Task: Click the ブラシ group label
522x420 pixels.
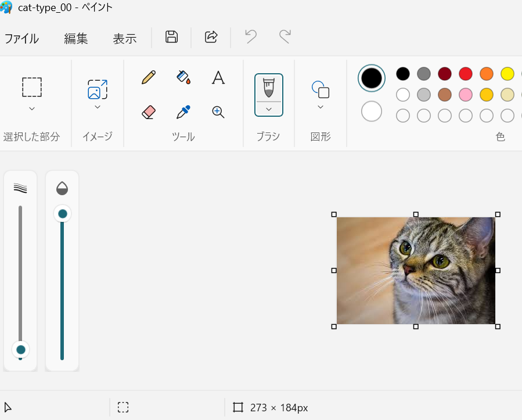Action: [x=268, y=137]
